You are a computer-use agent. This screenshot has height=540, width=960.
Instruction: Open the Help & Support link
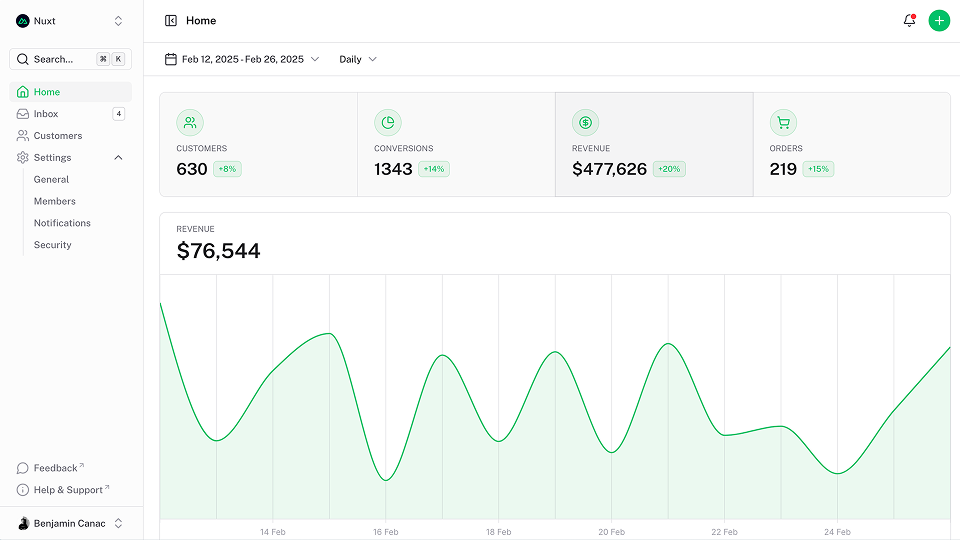68,490
